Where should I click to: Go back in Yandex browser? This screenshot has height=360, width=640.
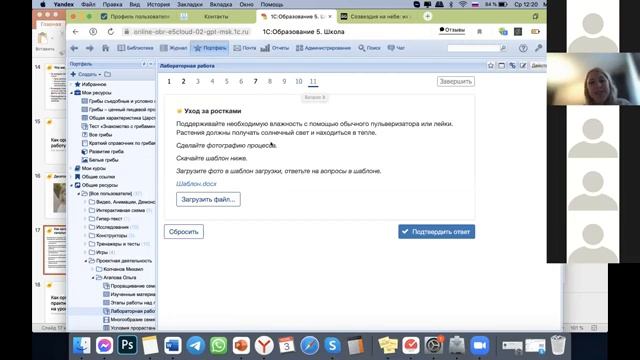point(76,31)
